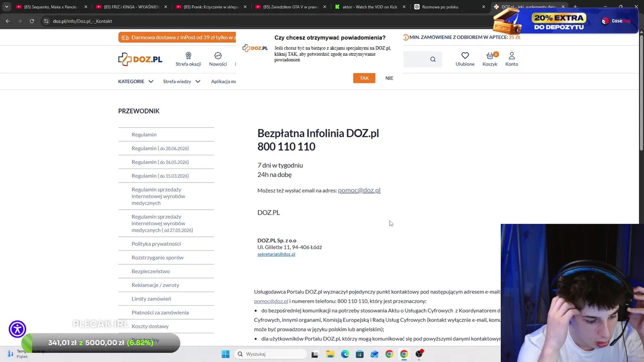Go to the DOZ.PL homepage logo

tap(140, 59)
